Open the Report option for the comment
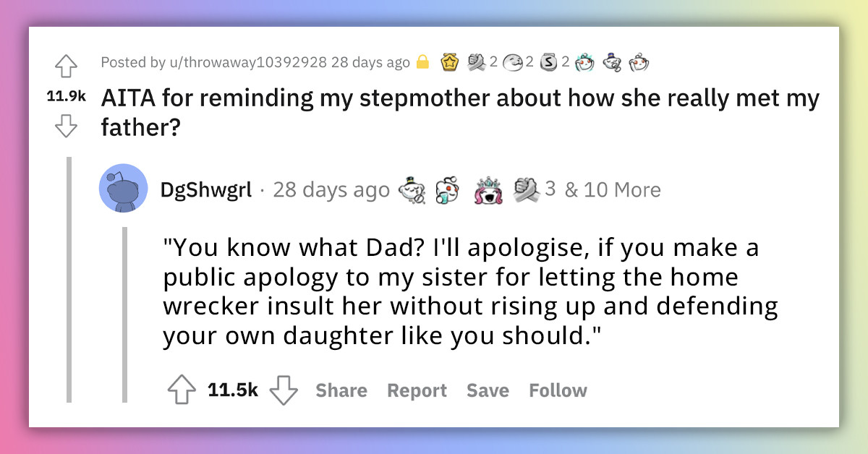868x454 pixels. coord(417,390)
